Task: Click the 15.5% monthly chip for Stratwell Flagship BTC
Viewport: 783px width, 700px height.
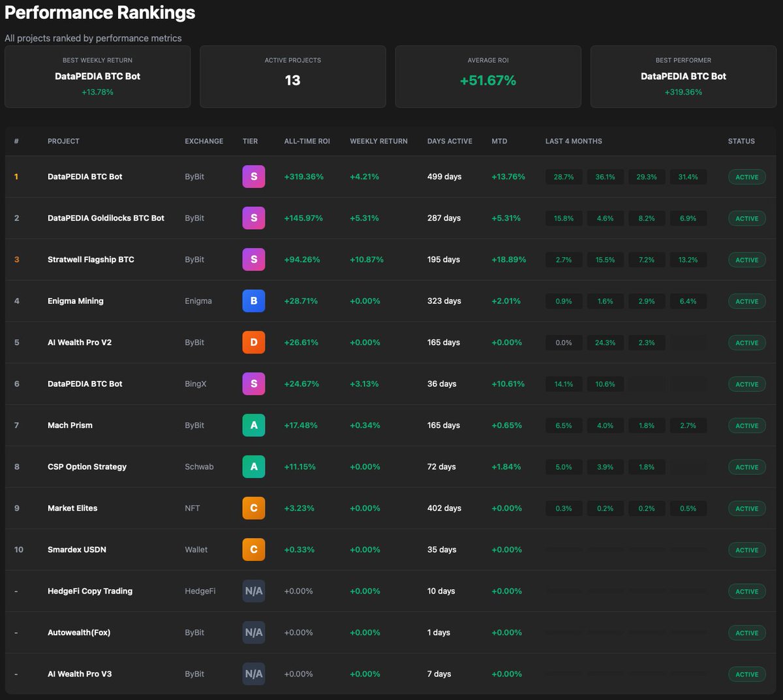Action: (x=605, y=260)
